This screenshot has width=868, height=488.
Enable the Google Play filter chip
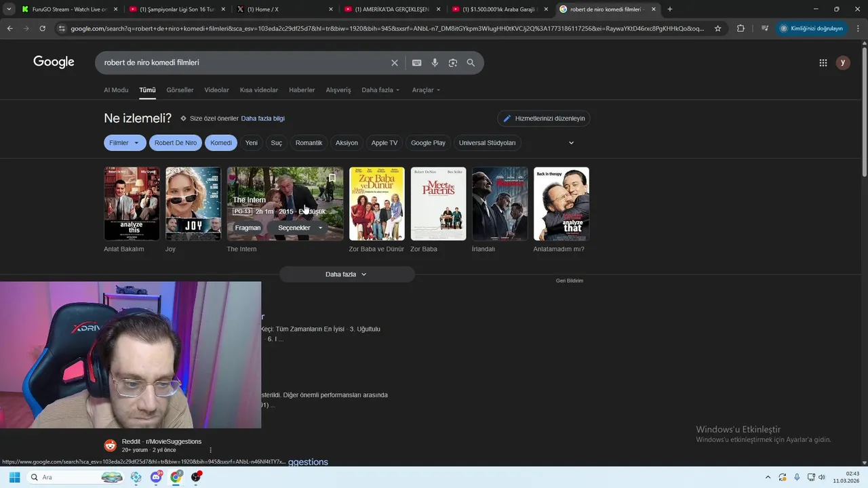tap(428, 143)
